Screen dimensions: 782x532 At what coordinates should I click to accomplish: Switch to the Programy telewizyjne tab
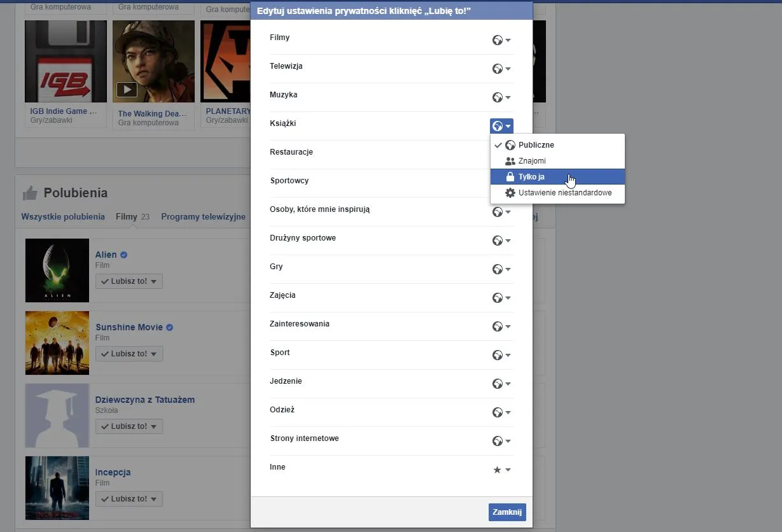[204, 216]
